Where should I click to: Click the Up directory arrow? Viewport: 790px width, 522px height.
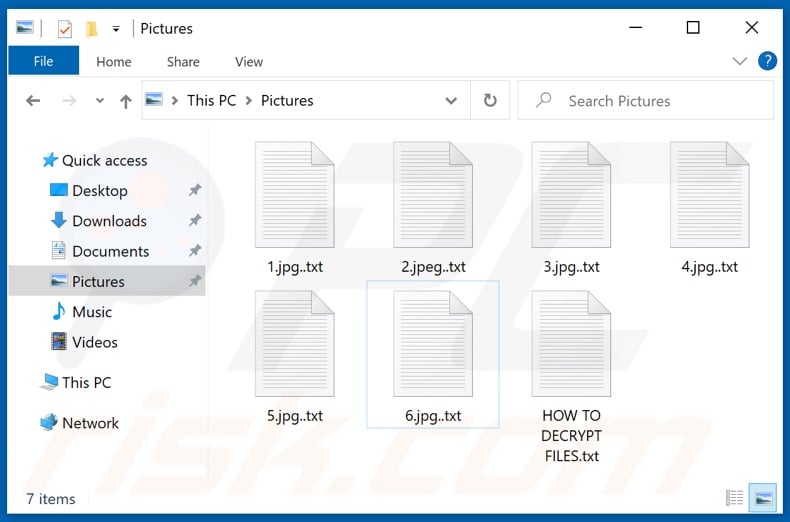point(125,101)
